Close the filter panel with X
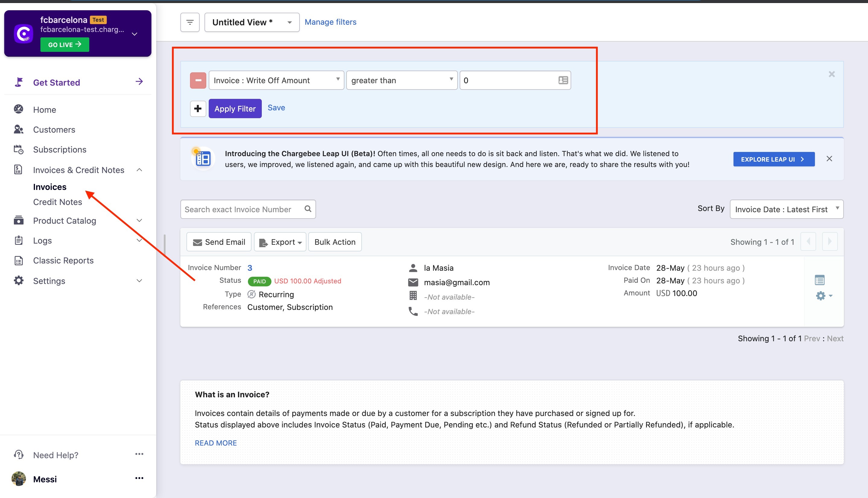Viewport: 868px width, 498px height. [x=832, y=74]
